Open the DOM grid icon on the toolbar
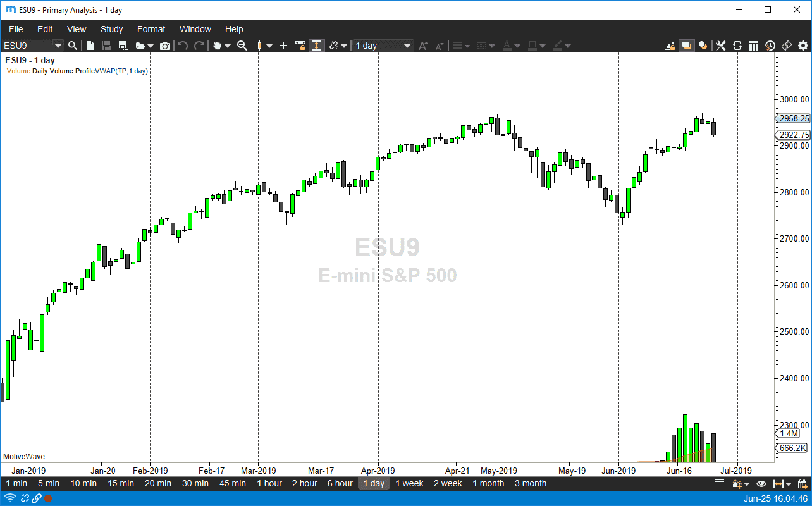Screen dimensions: 812x506 (754, 46)
